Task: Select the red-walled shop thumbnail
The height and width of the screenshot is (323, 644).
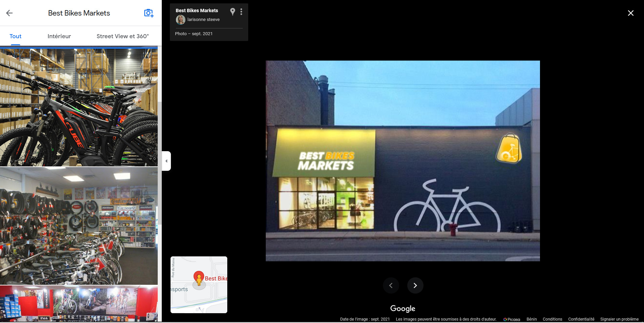Action: pos(79,304)
